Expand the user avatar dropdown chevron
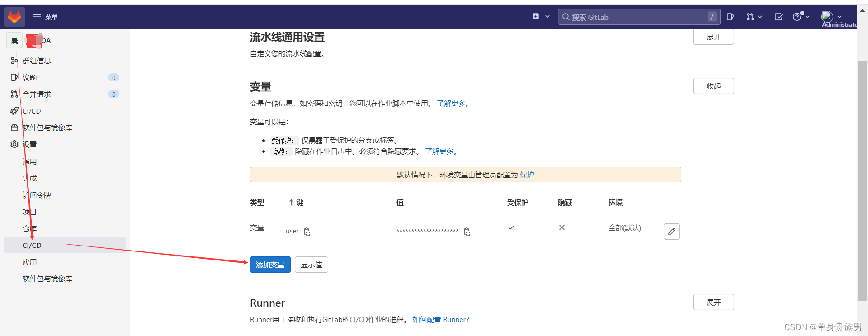 [x=840, y=17]
